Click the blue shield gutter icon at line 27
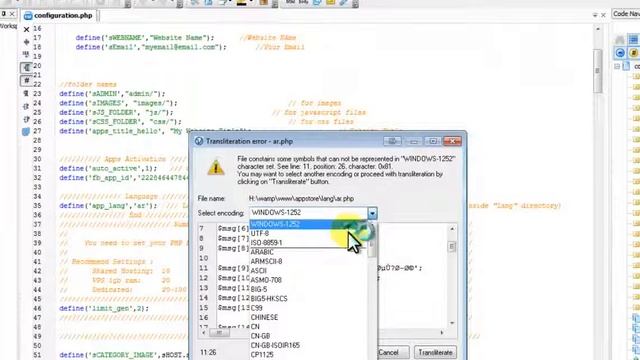Viewport: 640px width, 360px height. click(26, 132)
